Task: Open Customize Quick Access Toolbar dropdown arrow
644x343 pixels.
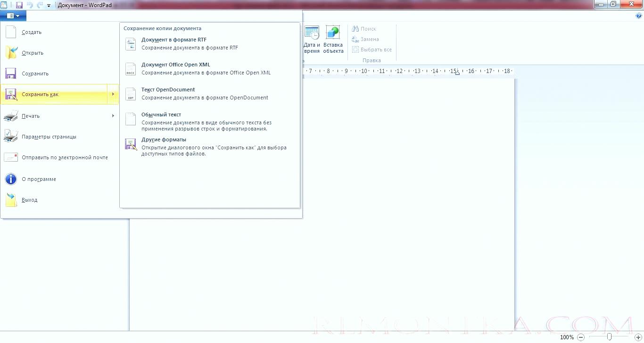Action: pyautogui.click(x=49, y=6)
